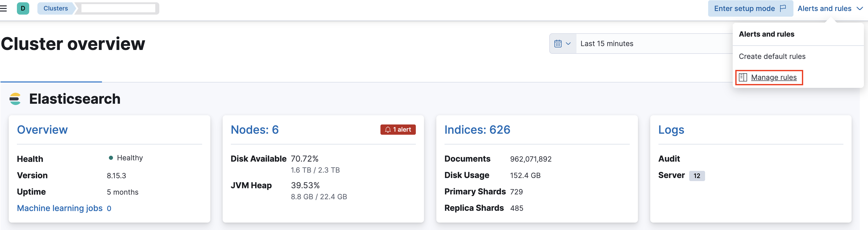Select the Disk Available value 70.72%
Image resolution: width=868 pixels, height=230 pixels.
305,159
